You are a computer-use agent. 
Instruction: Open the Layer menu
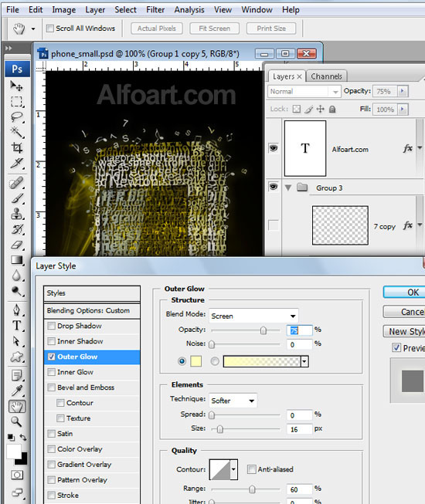pyautogui.click(x=95, y=9)
